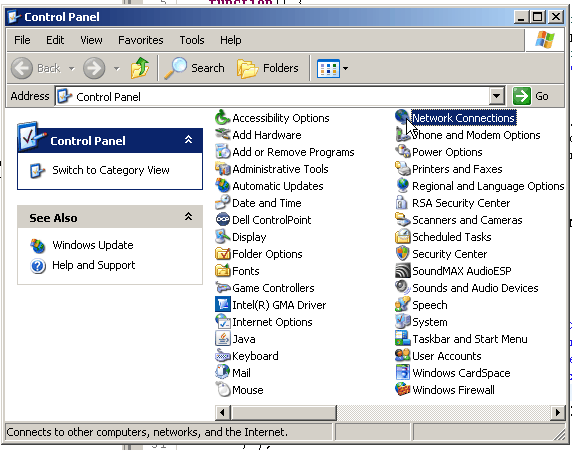
Task: Open Taskbar and Start Menu icon
Action: tap(402, 339)
